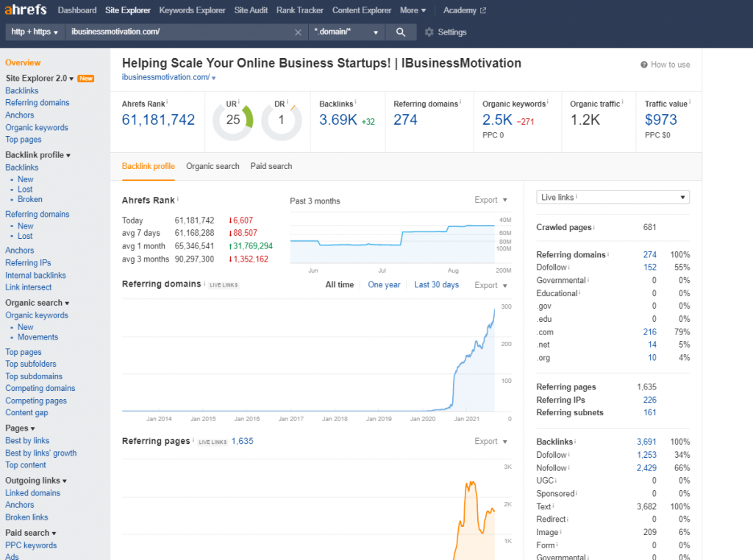Open the http + https protocol dropdown
The height and width of the screenshot is (560, 753).
coord(35,32)
